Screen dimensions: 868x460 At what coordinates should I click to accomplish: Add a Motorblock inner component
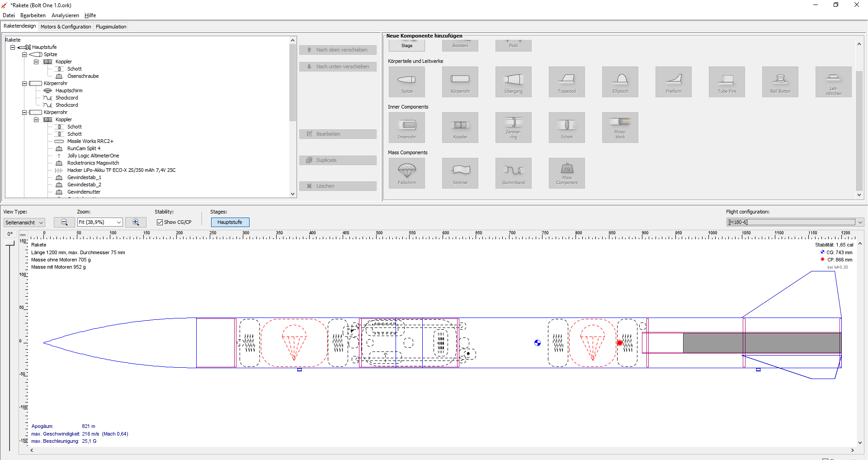620,128
